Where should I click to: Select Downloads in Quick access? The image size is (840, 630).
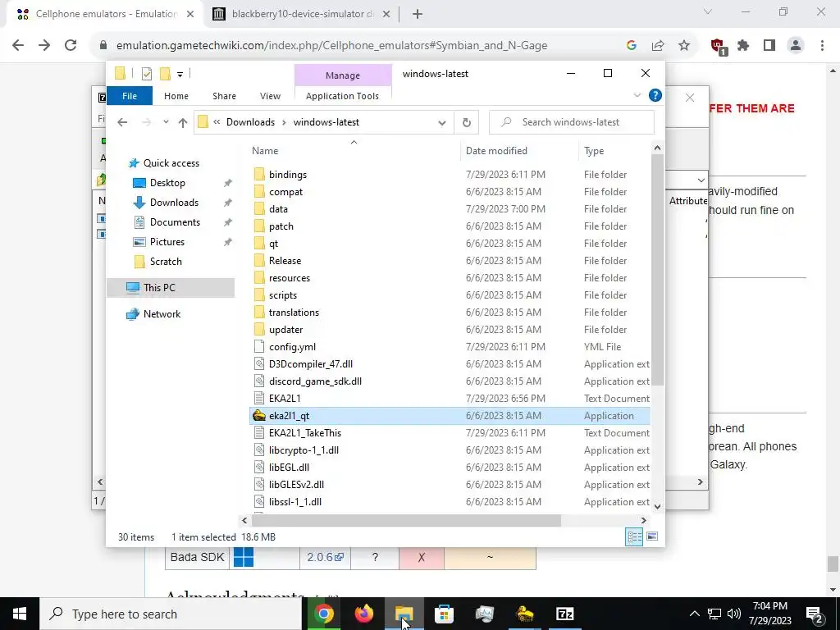(174, 203)
